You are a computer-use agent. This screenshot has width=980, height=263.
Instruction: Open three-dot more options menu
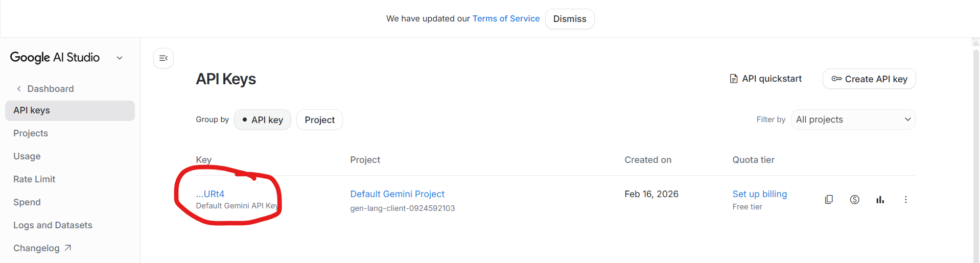click(905, 200)
